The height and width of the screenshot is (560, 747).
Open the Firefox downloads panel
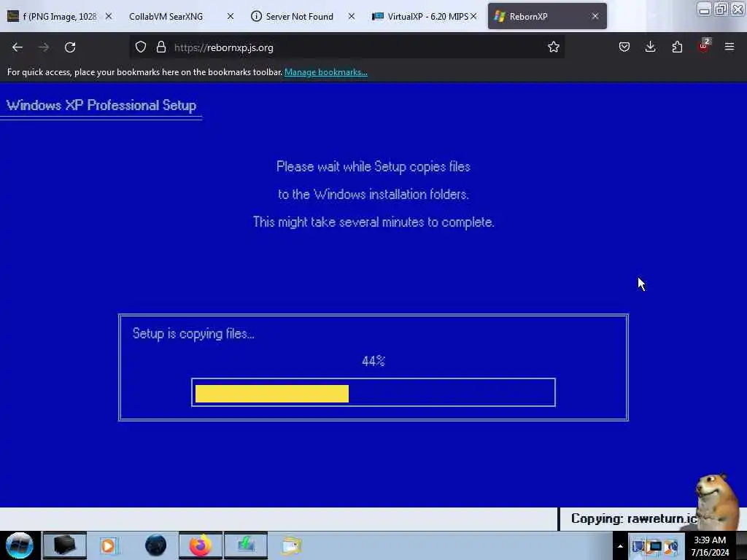tap(650, 47)
